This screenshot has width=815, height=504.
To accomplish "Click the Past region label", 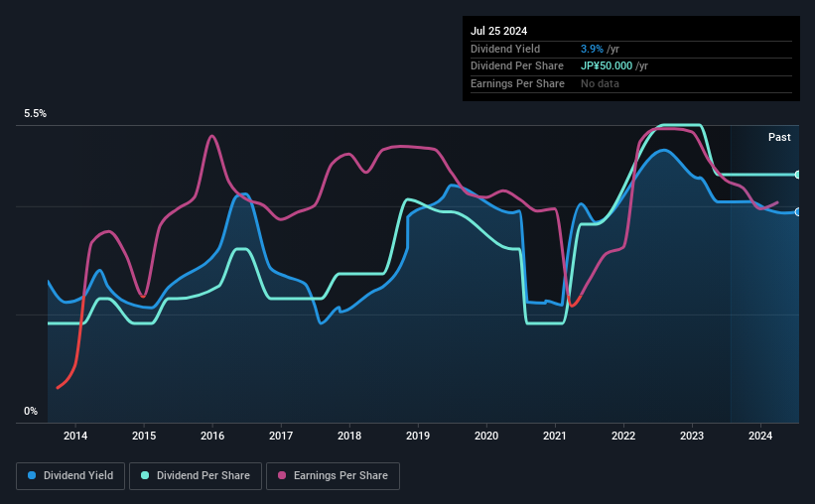I will (x=779, y=137).
